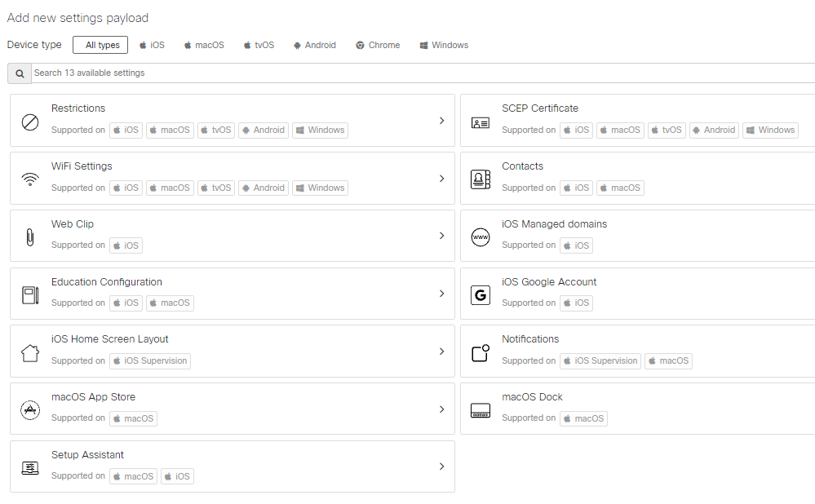Select the iOS Home Screen Layout house icon

pyautogui.click(x=29, y=351)
